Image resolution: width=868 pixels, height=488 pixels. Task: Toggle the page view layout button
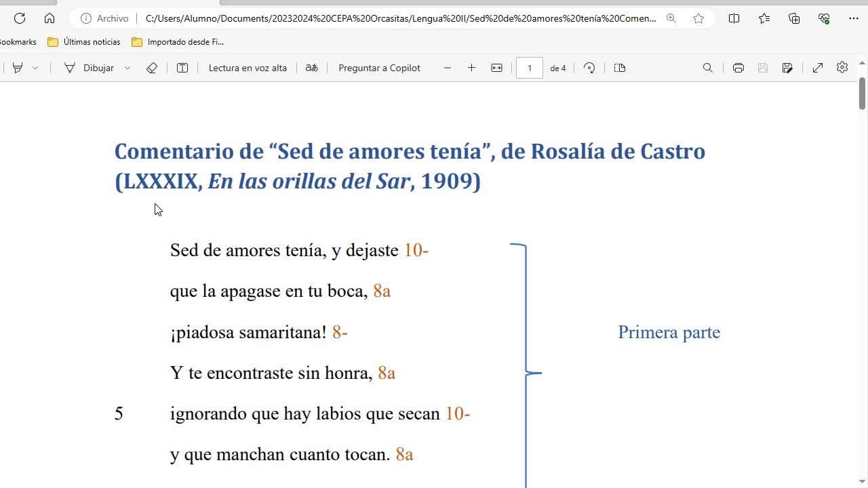tap(619, 68)
